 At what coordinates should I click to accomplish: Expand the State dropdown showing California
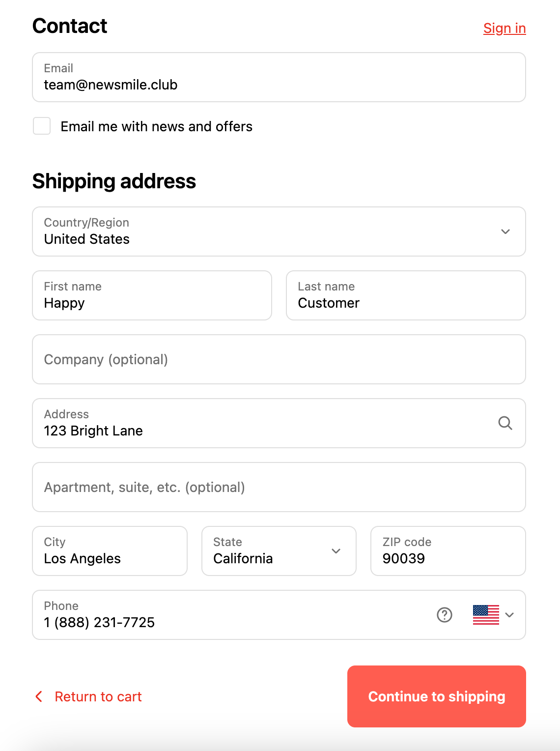click(x=279, y=551)
